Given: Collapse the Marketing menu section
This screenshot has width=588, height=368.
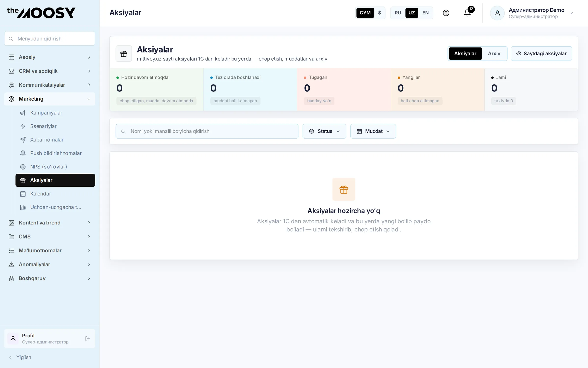Looking at the screenshot, I should pyautogui.click(x=49, y=99).
